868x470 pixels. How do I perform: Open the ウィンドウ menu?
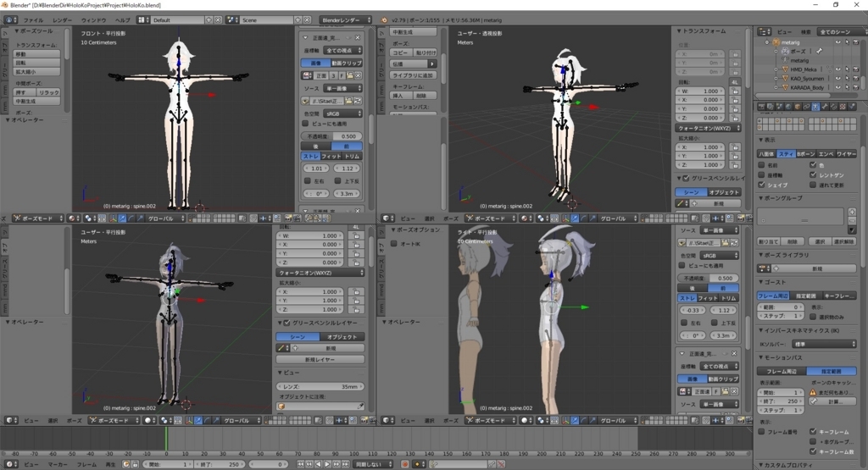(x=93, y=20)
